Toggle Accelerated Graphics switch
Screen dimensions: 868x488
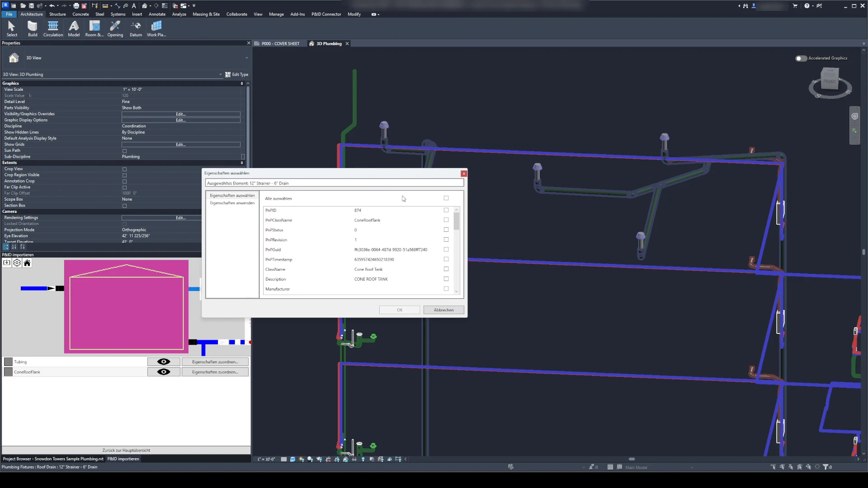pyautogui.click(x=801, y=58)
